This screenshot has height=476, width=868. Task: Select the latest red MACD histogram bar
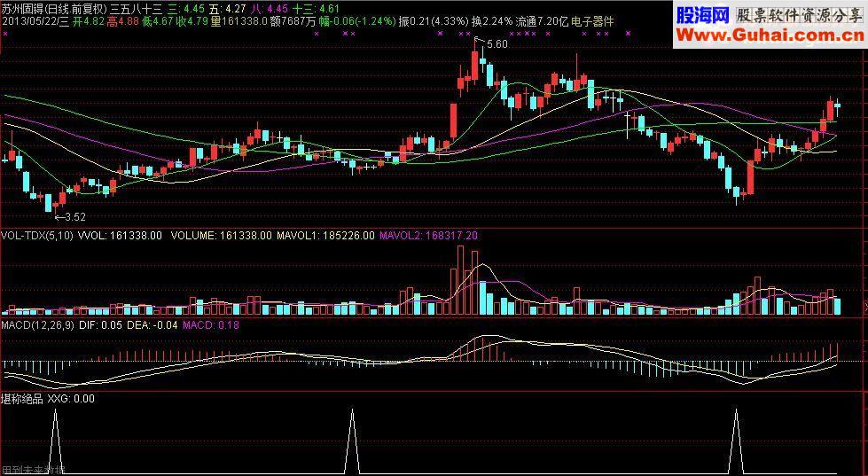click(838, 353)
